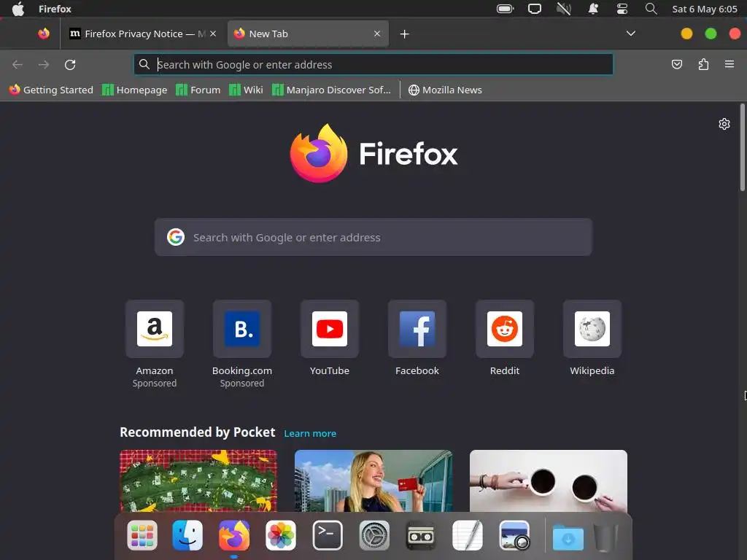Open the cactus illustration Pocket story
Screen dimensions: 747x560
coord(198,481)
